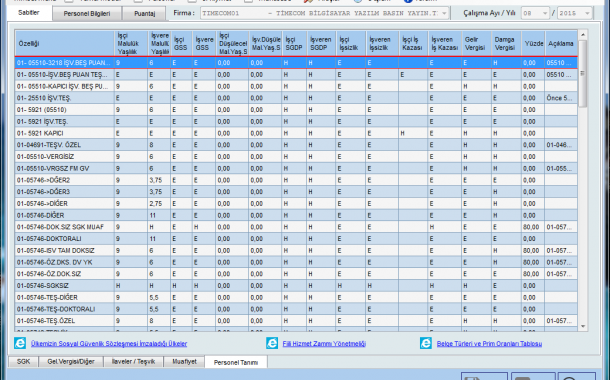Go to the İlaveler / Teşvik tab
Screen dimensions: 610x380
coord(133,362)
